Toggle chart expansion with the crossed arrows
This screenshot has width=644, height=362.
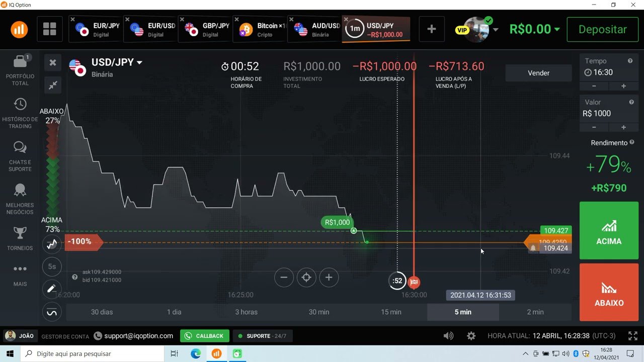coord(53,85)
